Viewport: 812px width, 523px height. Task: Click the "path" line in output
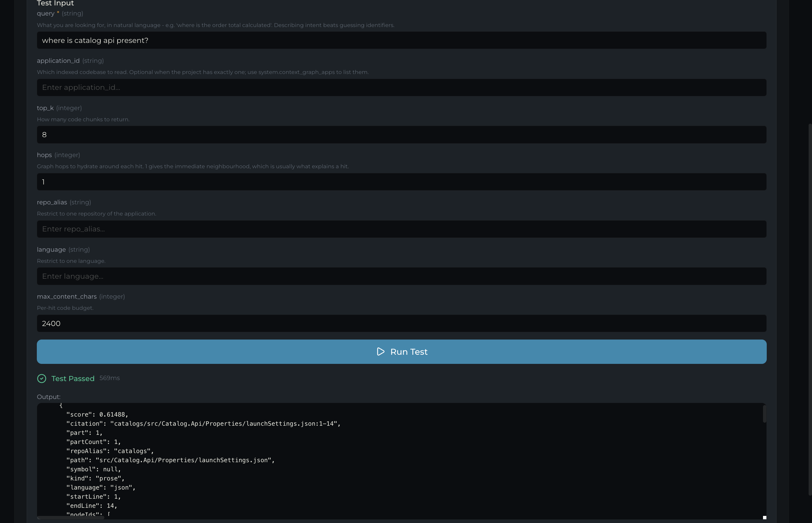[x=170, y=460]
